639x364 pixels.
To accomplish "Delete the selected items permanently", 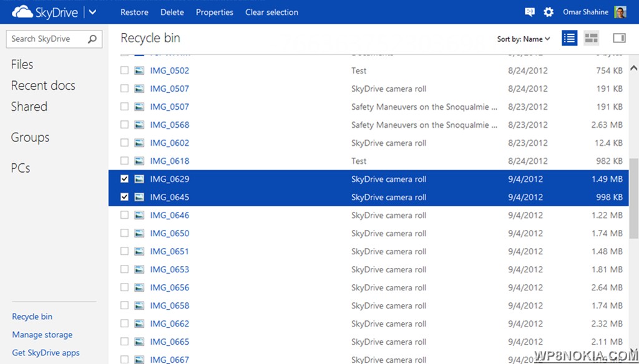I will 172,12.
